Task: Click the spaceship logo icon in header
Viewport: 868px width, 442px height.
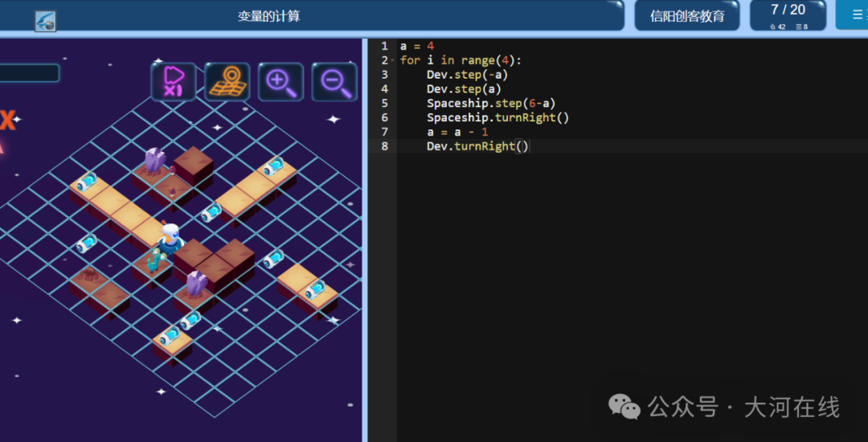Action: click(45, 20)
